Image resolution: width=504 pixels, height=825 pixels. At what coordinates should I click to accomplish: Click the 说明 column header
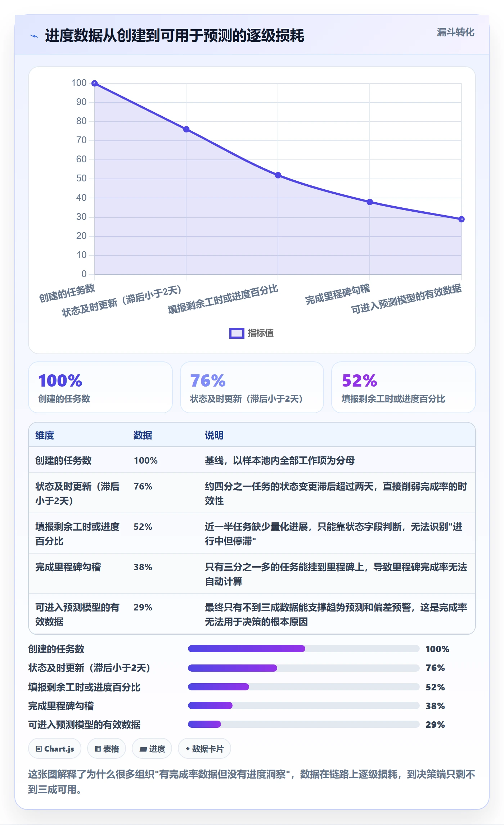(214, 435)
